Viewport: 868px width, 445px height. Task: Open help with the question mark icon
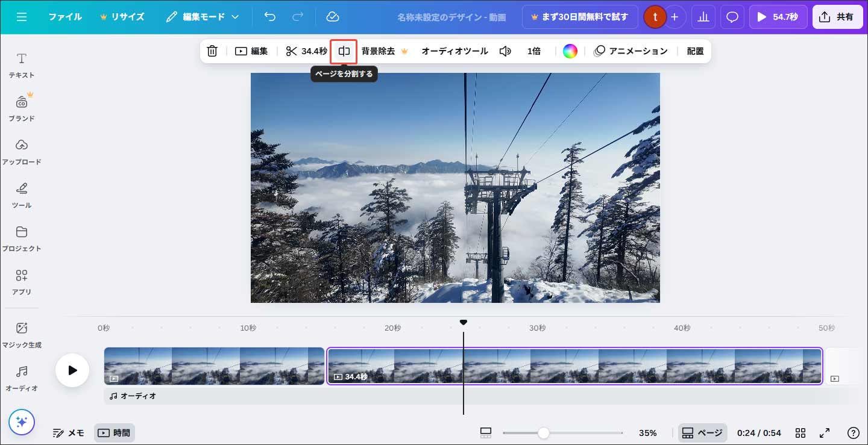854,432
